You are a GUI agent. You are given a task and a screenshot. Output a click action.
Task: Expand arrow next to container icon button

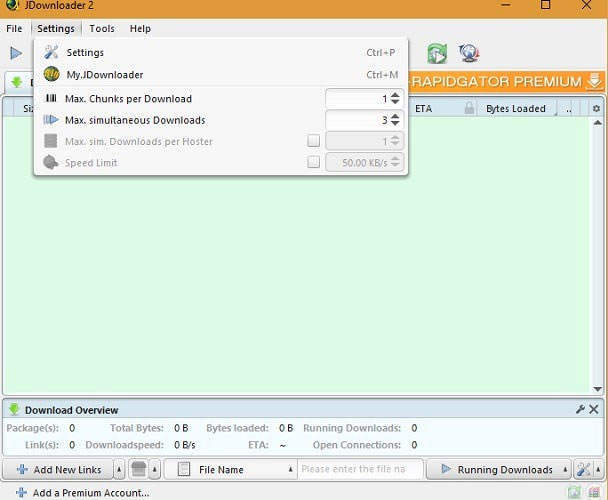tap(154, 469)
